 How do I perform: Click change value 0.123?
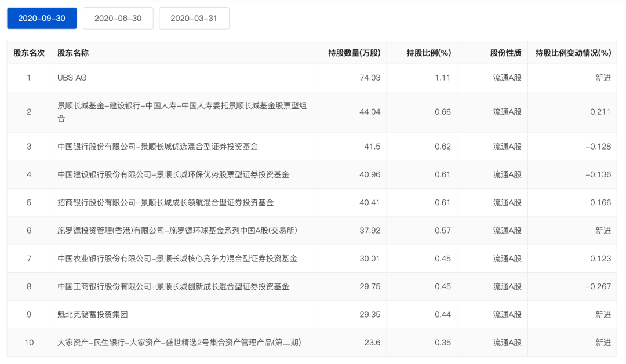(600, 259)
